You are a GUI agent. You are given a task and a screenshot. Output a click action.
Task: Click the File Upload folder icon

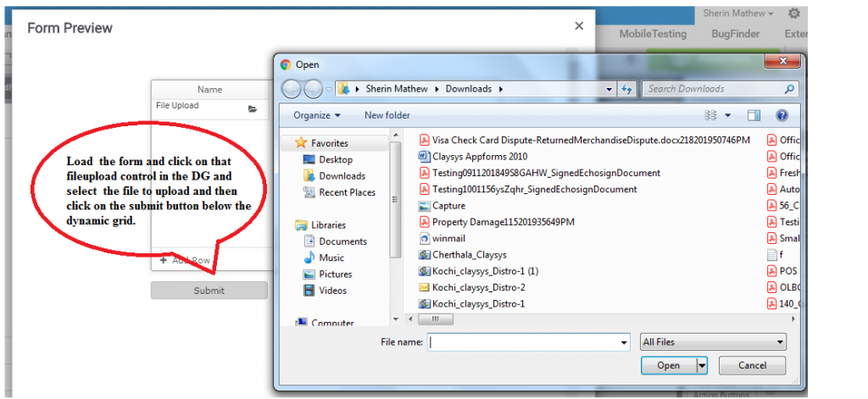pos(253,108)
